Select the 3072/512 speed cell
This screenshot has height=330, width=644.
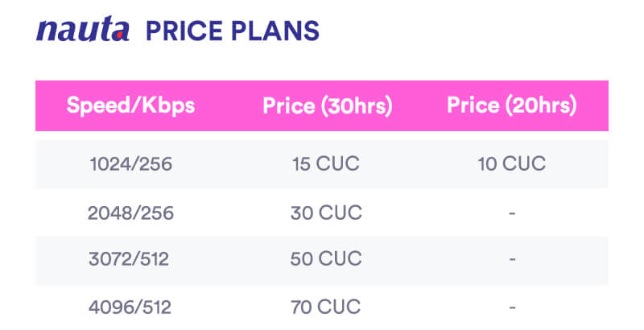130,260
